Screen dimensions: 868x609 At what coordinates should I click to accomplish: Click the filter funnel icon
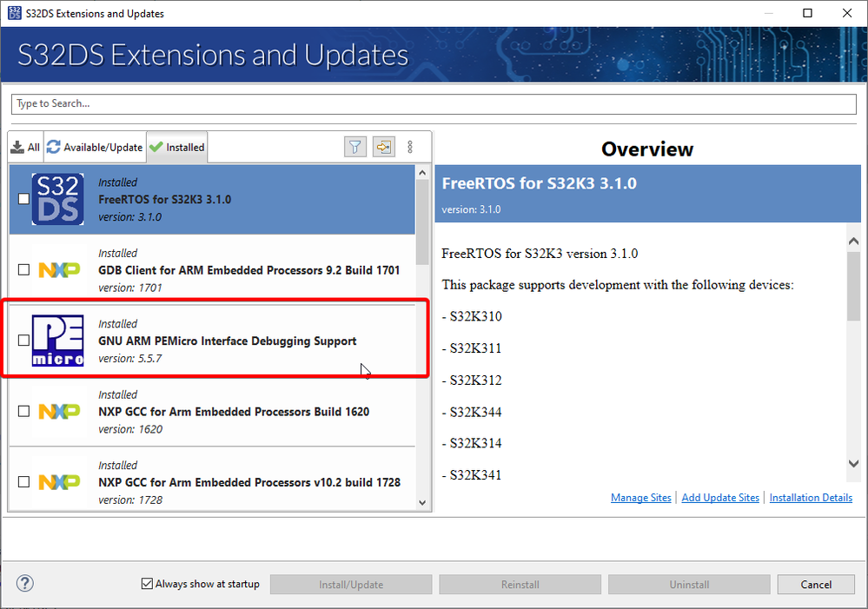(x=354, y=147)
